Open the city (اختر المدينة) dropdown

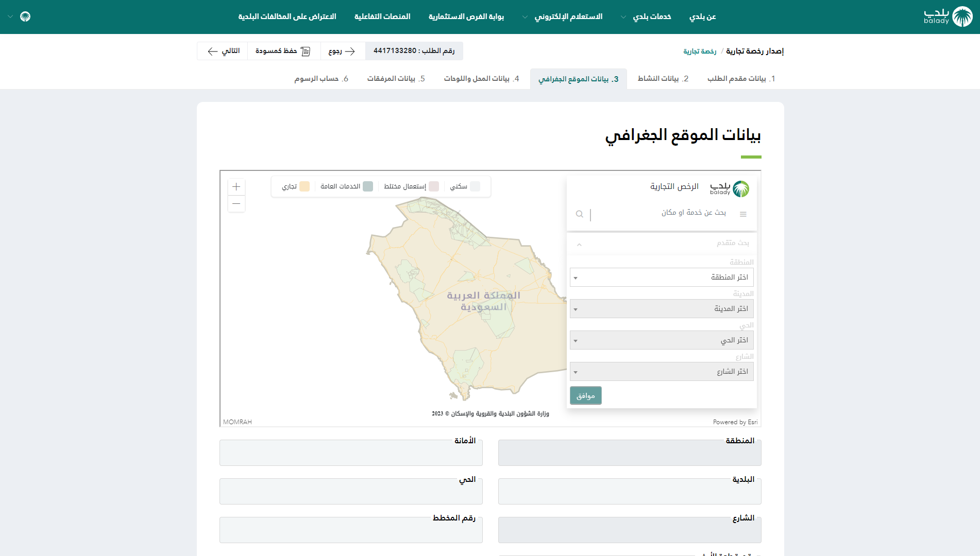[662, 309]
